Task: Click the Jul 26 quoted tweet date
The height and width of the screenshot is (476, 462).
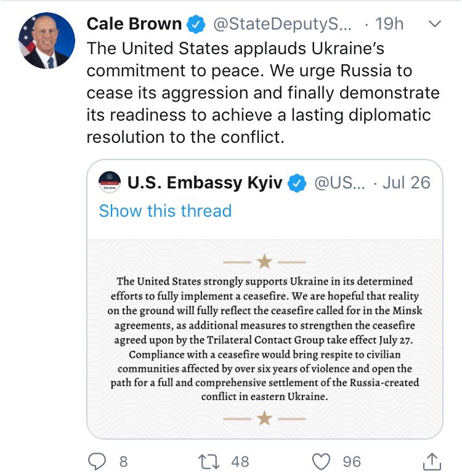Action: 406,183
